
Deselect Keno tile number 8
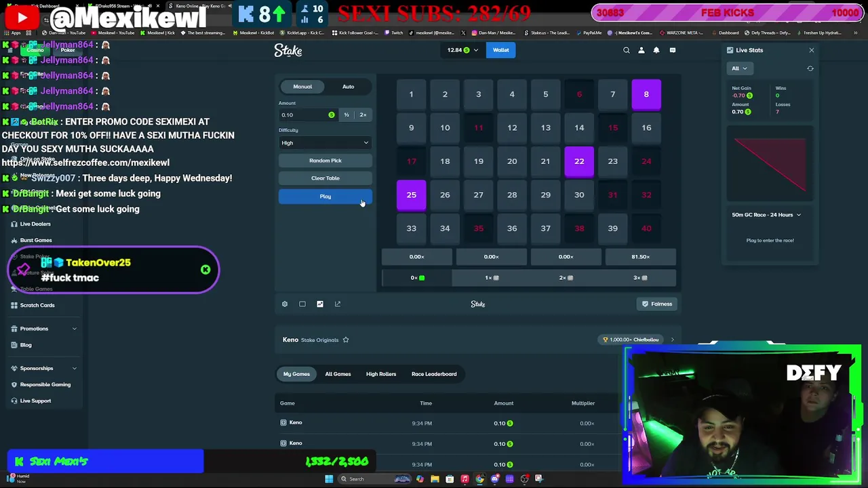point(646,94)
